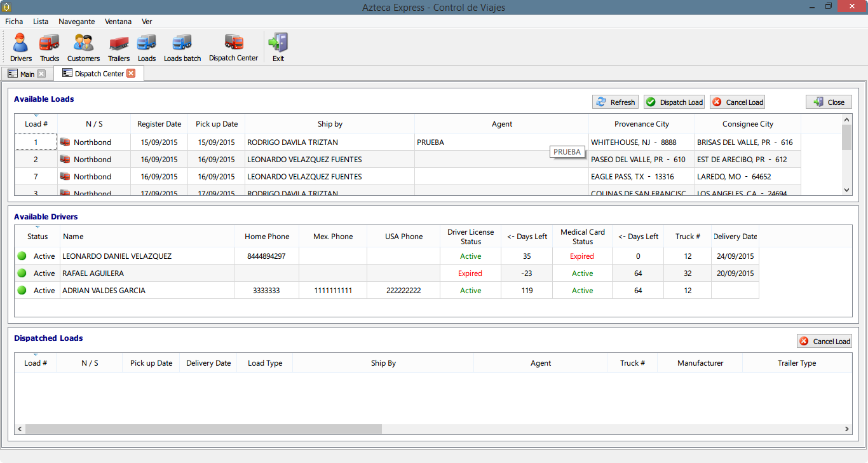868x463 pixels.
Task: Launch Loads batch from toolbar
Action: [x=182, y=48]
